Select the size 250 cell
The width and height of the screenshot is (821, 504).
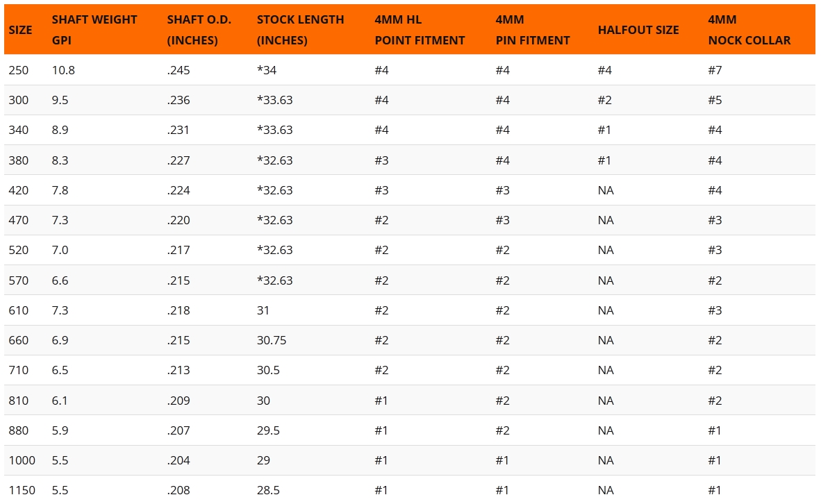pyautogui.click(x=19, y=70)
